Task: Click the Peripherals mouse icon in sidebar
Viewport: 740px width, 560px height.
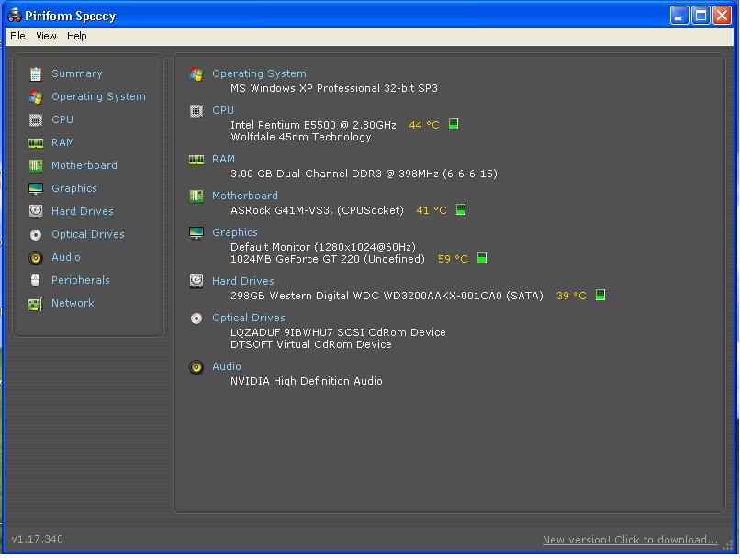Action: click(36, 280)
